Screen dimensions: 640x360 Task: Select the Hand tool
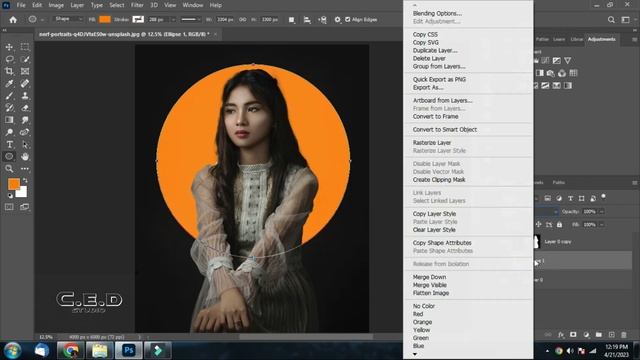(x=25, y=156)
